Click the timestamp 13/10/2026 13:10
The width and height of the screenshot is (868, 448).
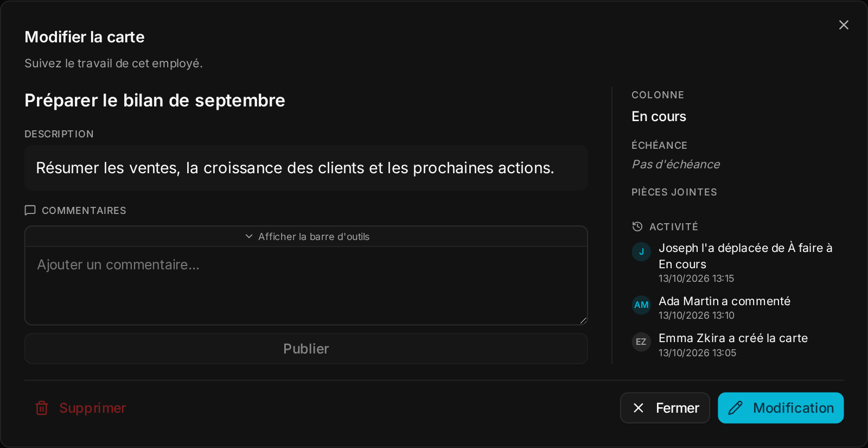[697, 315]
